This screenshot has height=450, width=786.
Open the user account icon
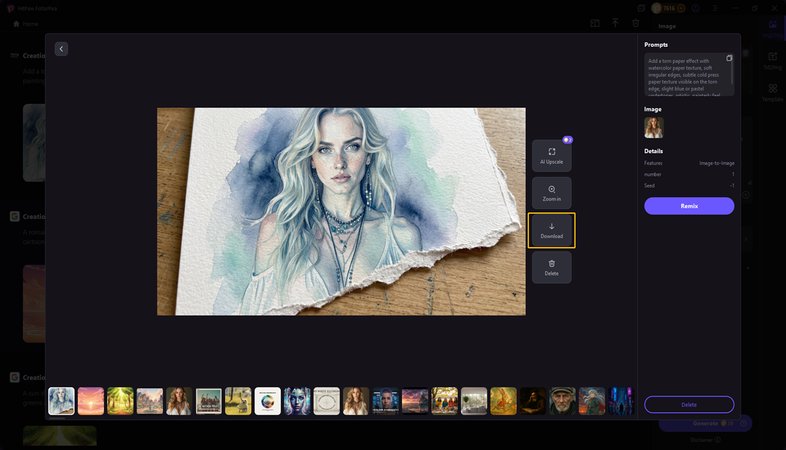pos(696,8)
